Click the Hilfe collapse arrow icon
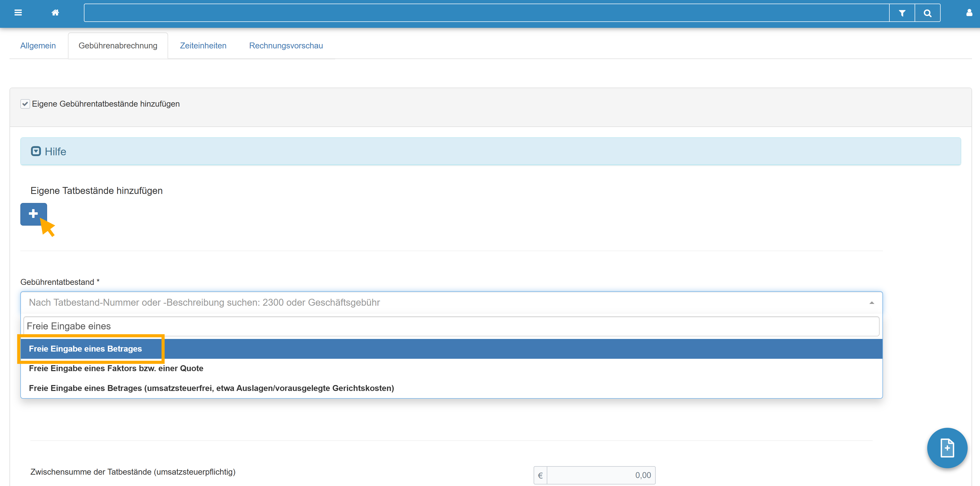The height and width of the screenshot is (486, 980). pyautogui.click(x=36, y=151)
